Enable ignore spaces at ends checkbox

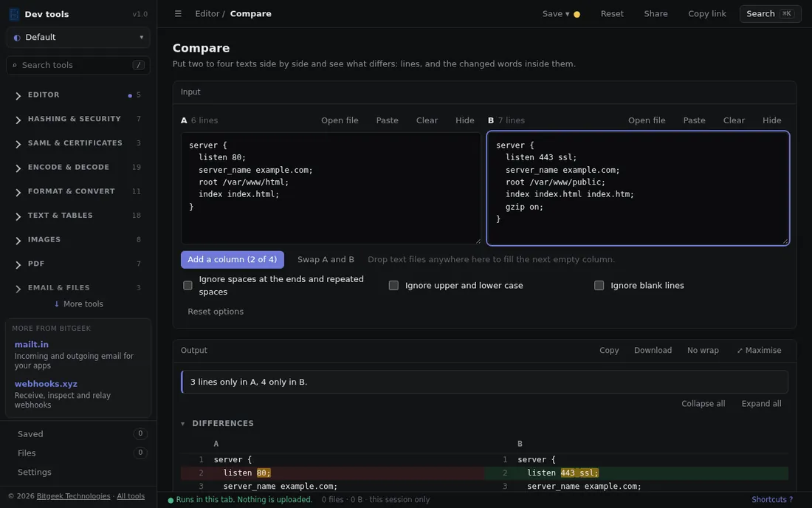tap(187, 285)
